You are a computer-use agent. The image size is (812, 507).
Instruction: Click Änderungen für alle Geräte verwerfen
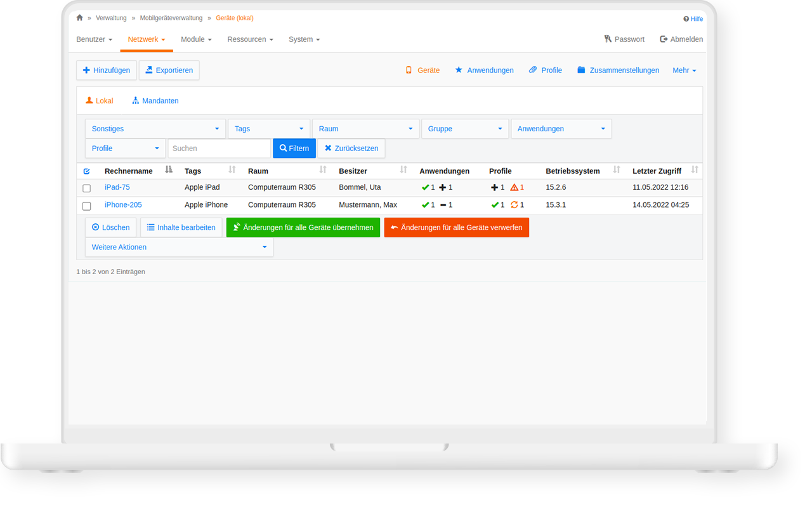pos(457,228)
